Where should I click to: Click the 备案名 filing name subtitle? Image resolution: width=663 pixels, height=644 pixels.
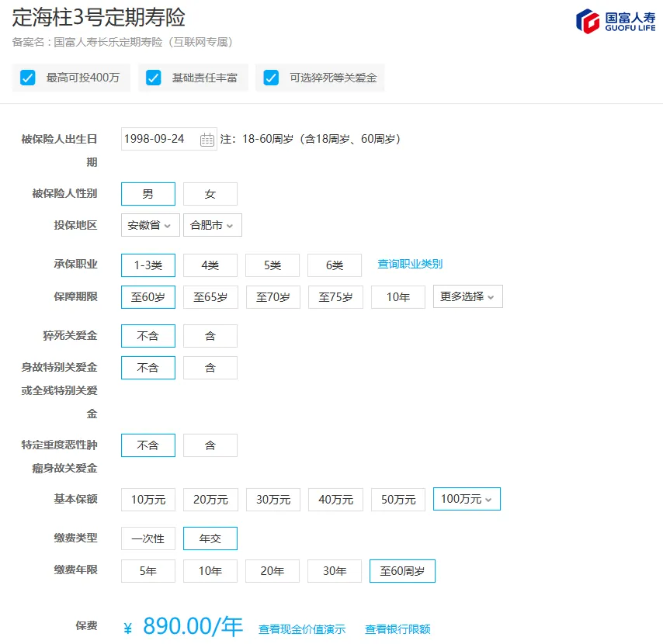coord(122,42)
